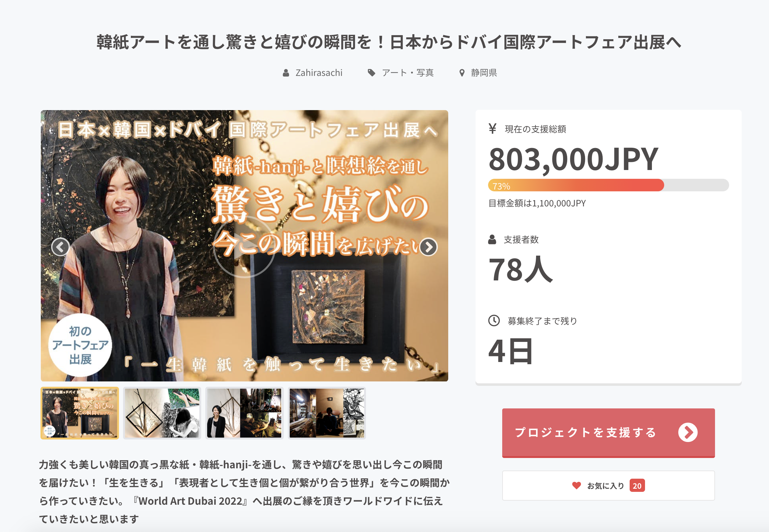Viewport: 769px width, 532px height.
Task: Open the 静岡県 location link
Action: point(484,73)
